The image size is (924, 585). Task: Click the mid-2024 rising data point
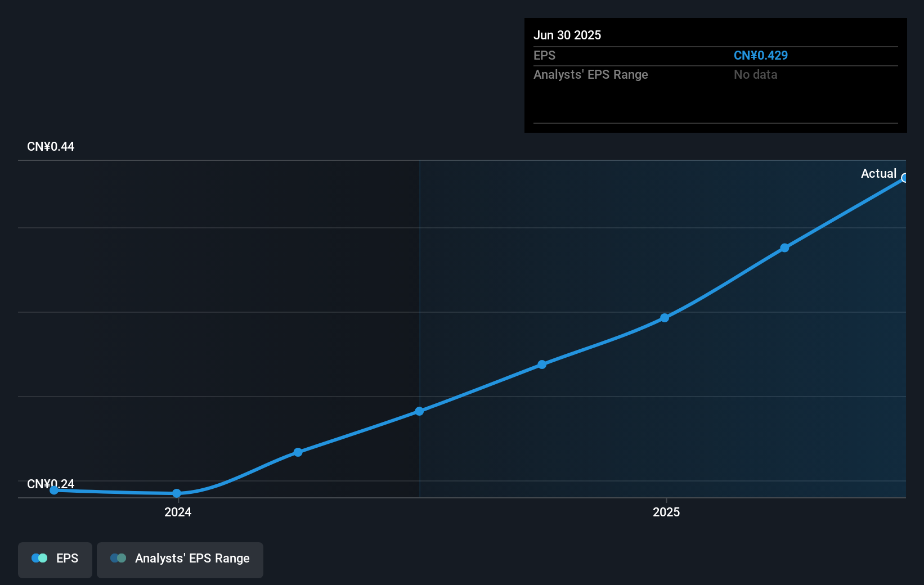[x=298, y=452]
